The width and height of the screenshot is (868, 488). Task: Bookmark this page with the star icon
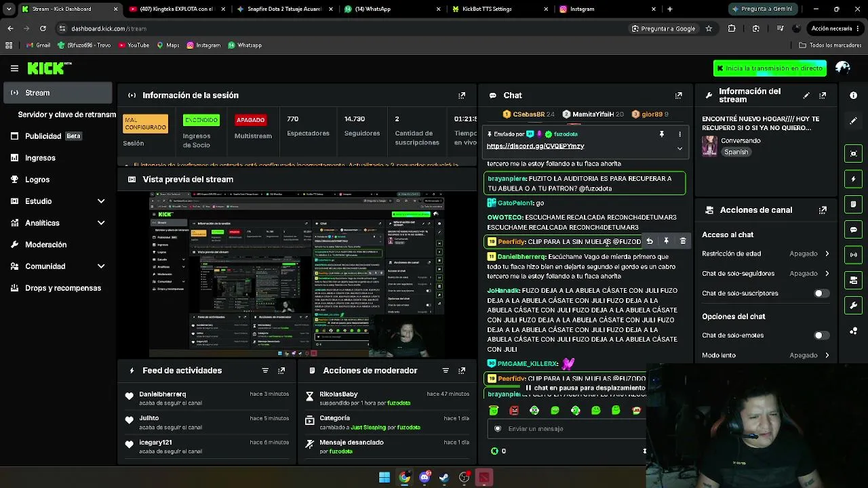(709, 28)
